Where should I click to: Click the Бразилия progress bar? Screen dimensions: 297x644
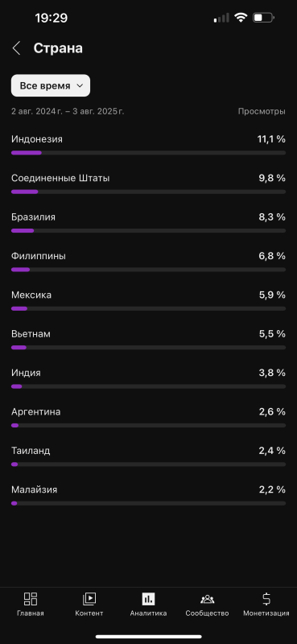click(x=148, y=230)
